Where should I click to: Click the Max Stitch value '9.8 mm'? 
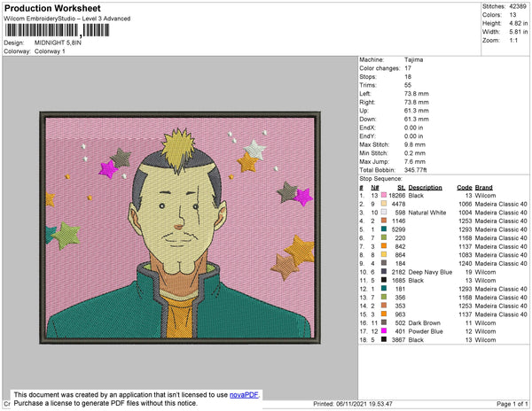[x=415, y=144]
